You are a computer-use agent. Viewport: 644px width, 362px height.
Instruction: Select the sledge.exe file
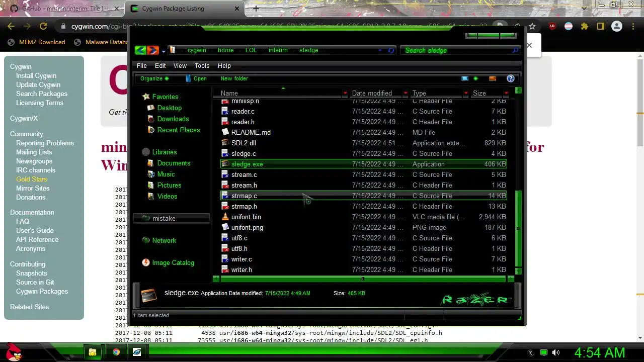click(364, 164)
